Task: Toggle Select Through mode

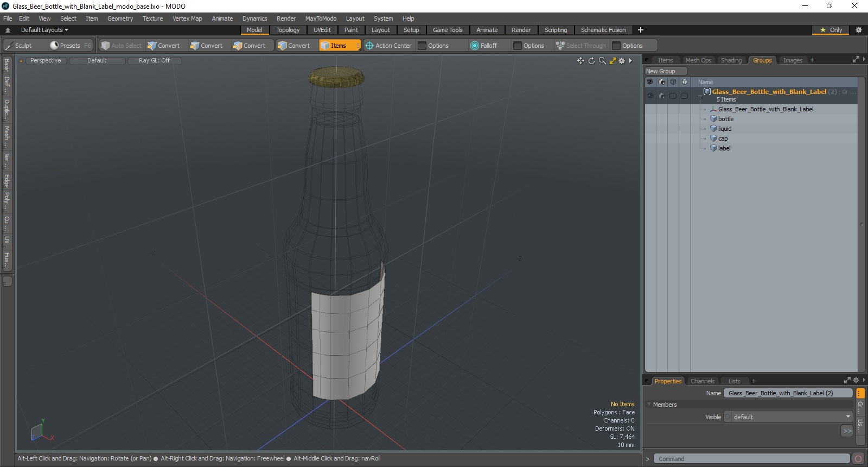Action: point(580,46)
